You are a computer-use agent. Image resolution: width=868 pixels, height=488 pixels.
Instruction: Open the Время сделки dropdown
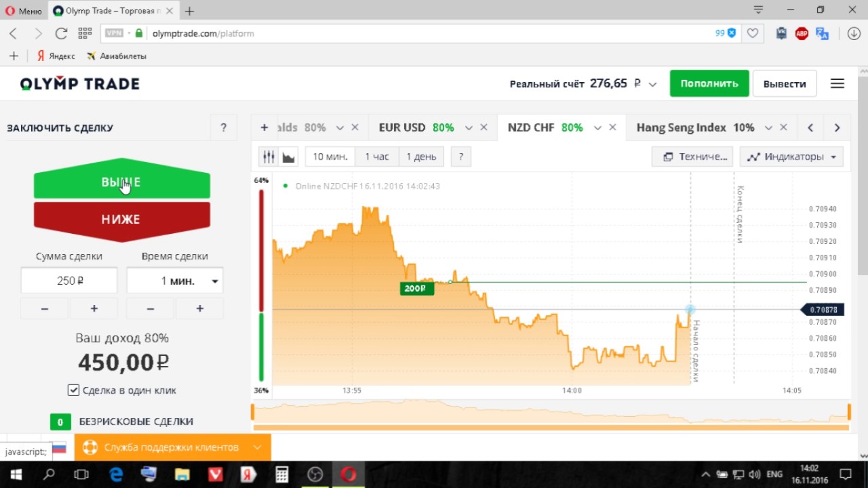coord(175,281)
